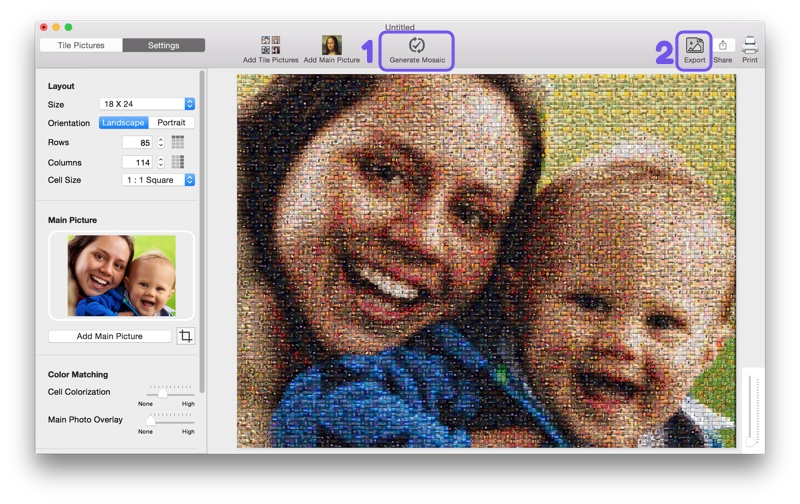
Task: Click the Add Main Picture button in sidebar
Action: click(110, 336)
